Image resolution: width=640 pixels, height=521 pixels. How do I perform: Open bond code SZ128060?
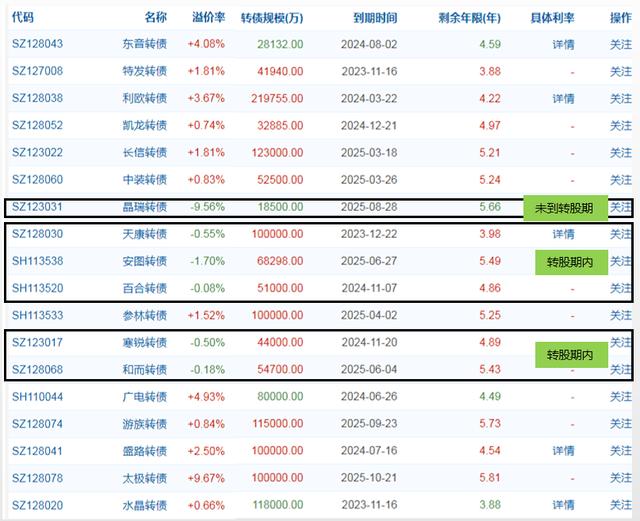tap(38, 179)
